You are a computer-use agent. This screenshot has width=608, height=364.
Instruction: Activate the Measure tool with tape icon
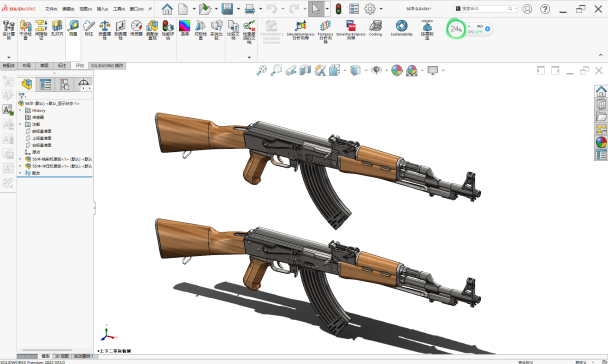(73, 28)
